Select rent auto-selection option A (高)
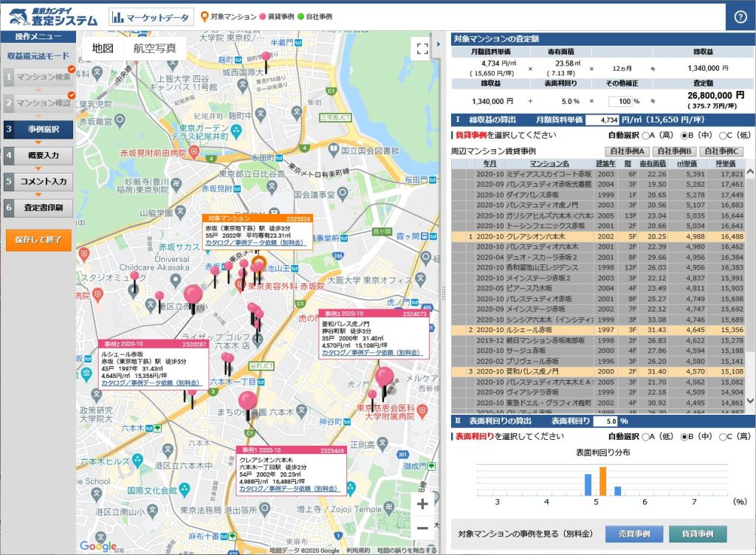The height and width of the screenshot is (555, 756). click(x=646, y=136)
